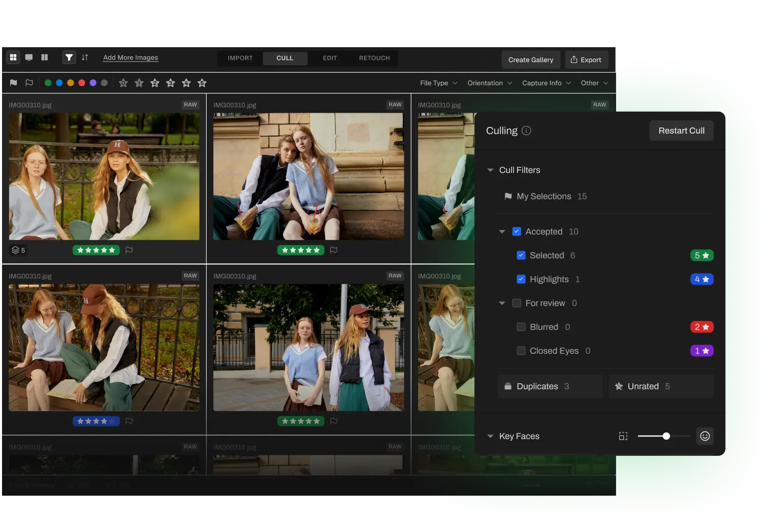Filter by four-star rating
This screenshot has height=532, width=769.
(x=186, y=83)
